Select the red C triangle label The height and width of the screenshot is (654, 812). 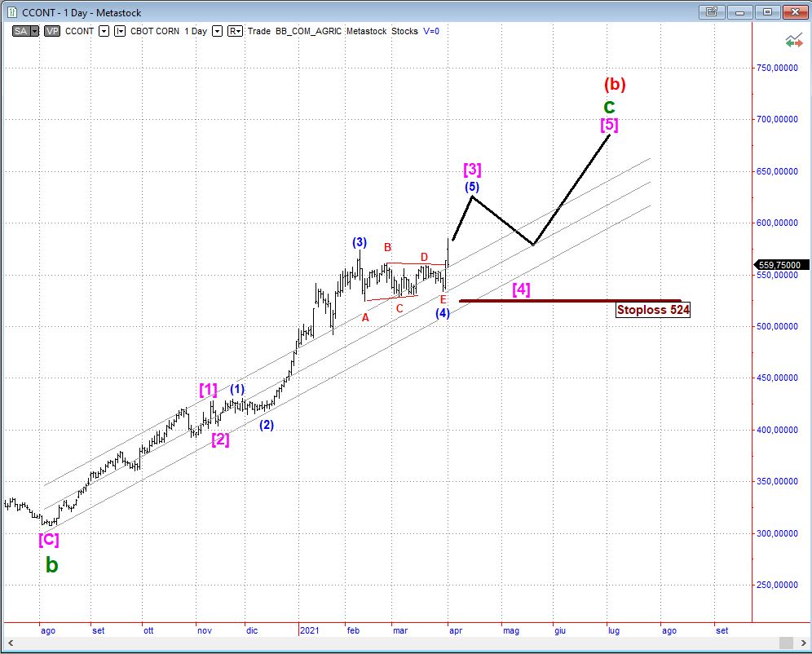[x=399, y=309]
